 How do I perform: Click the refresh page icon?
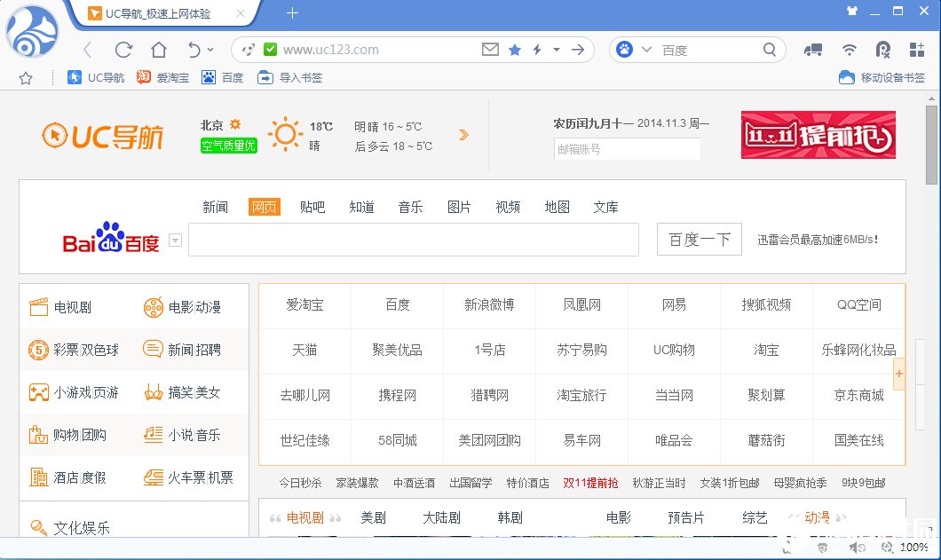(123, 50)
